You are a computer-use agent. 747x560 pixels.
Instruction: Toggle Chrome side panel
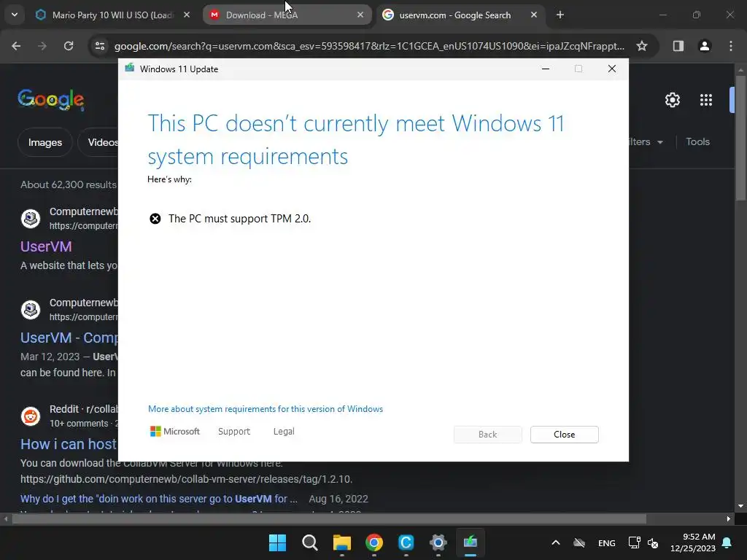pyautogui.click(x=678, y=46)
